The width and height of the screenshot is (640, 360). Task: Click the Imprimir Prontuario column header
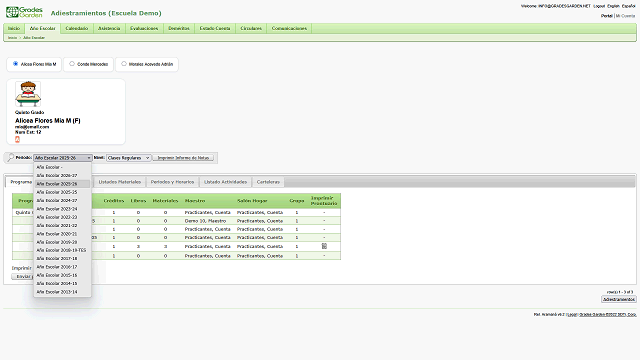tap(324, 200)
